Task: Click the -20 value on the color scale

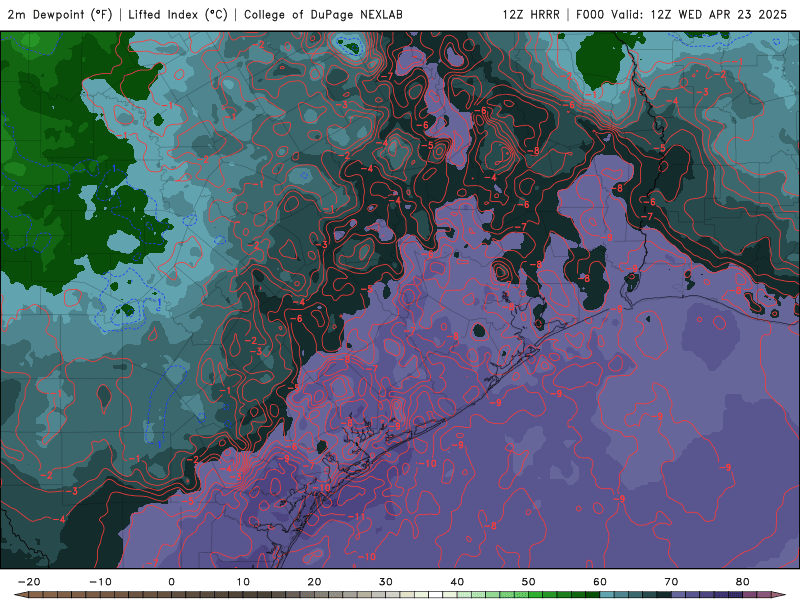Action: (x=29, y=582)
